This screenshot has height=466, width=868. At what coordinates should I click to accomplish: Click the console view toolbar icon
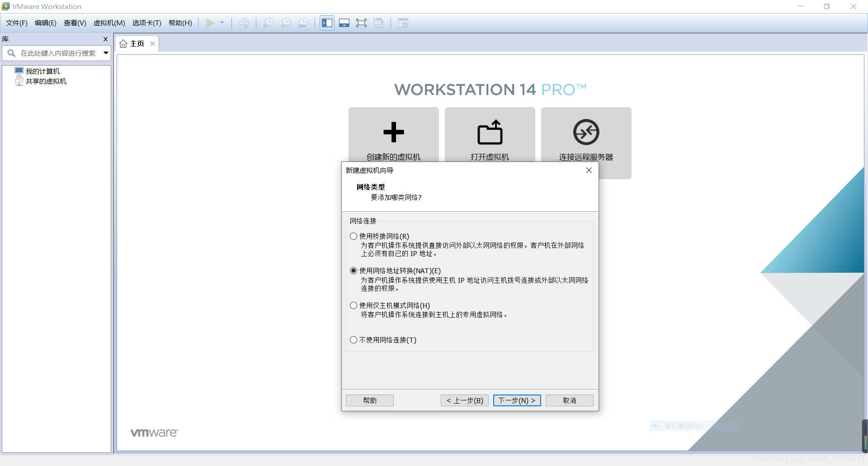403,23
